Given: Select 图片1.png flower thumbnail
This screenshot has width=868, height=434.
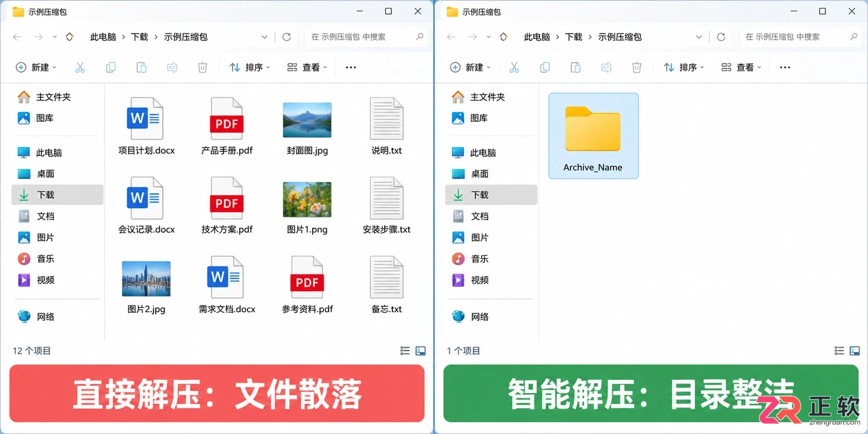Looking at the screenshot, I should click(307, 200).
